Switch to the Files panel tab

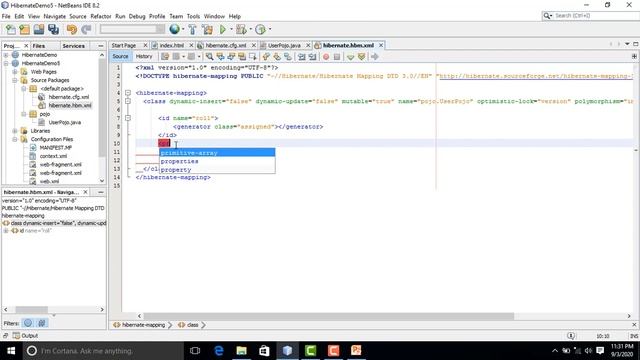tap(39, 46)
